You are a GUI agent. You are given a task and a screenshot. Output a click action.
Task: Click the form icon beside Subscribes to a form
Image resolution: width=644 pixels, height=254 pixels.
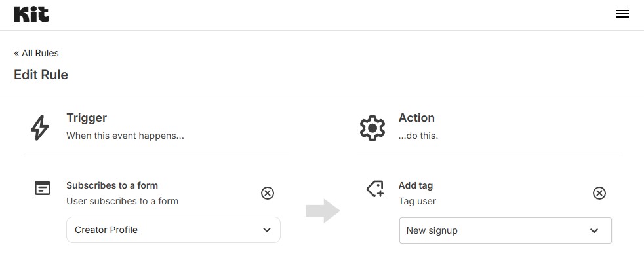(43, 188)
